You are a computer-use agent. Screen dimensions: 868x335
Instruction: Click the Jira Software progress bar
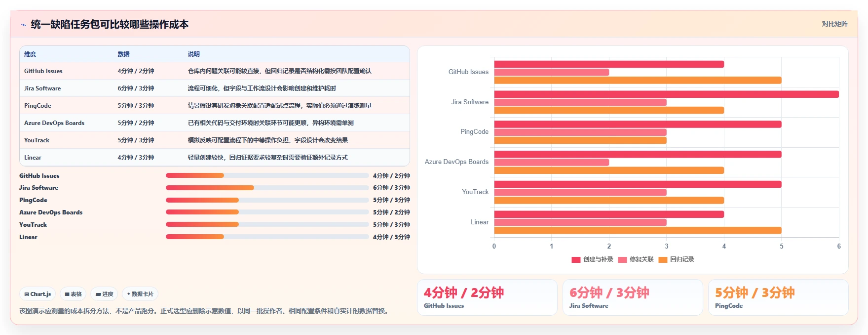[x=267, y=188]
